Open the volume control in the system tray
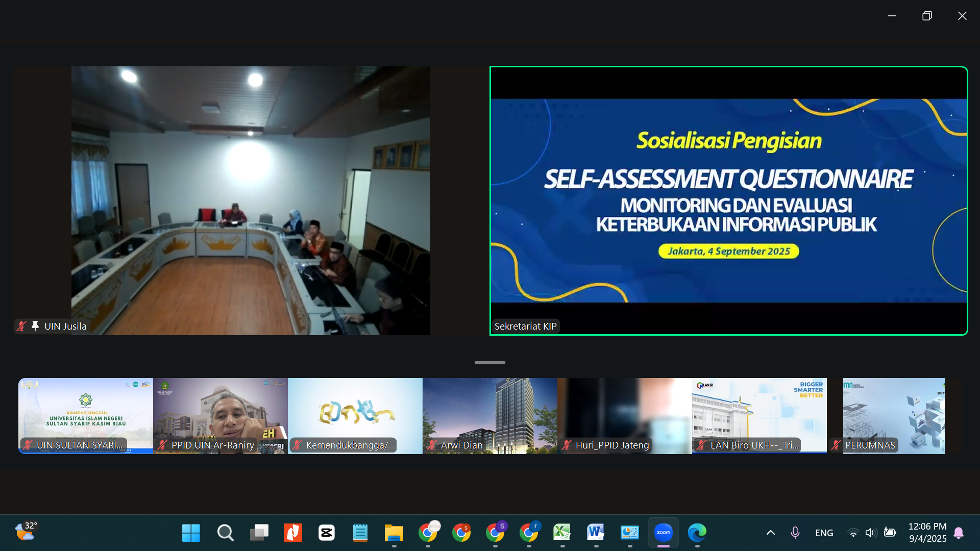 click(x=871, y=533)
